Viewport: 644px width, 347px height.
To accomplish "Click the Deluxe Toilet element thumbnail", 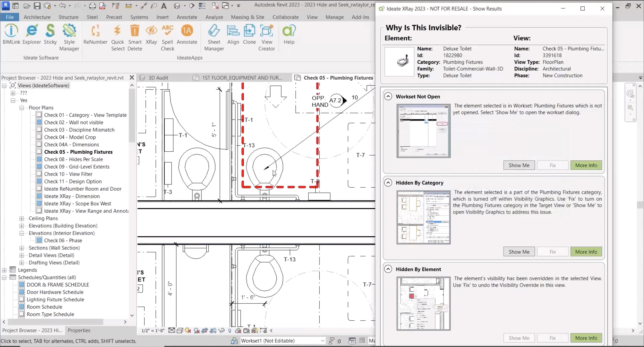I will (x=399, y=61).
